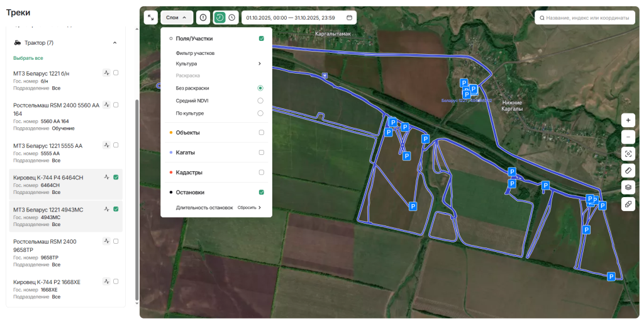Select the green history clock mode icon
This screenshot has width=644, height=325.
[219, 18]
